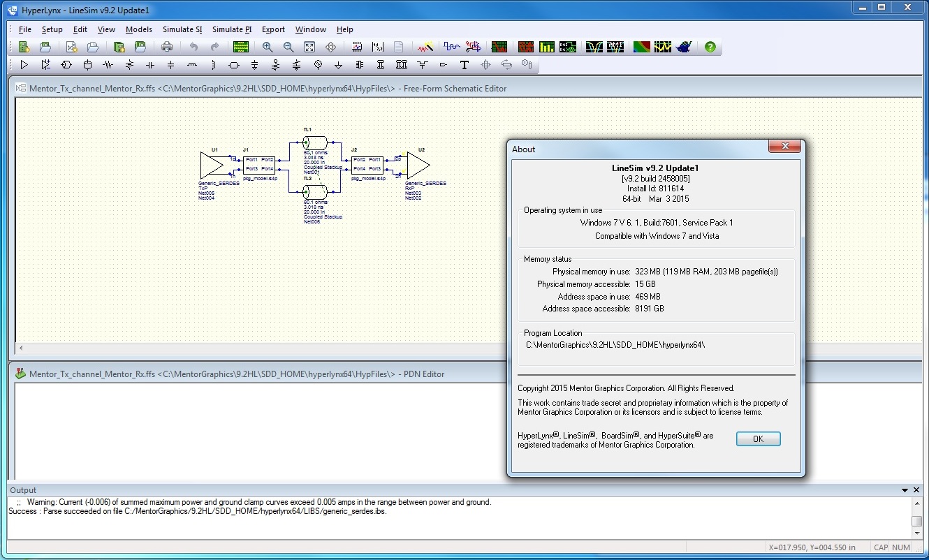The image size is (929, 560).
Task: Select the J1 pkg_model connector block
Action: click(259, 164)
